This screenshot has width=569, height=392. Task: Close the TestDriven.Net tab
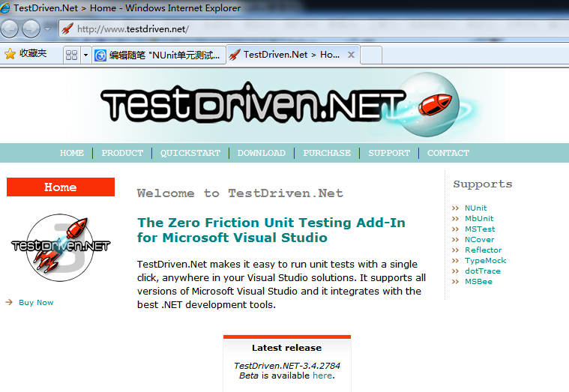point(351,55)
